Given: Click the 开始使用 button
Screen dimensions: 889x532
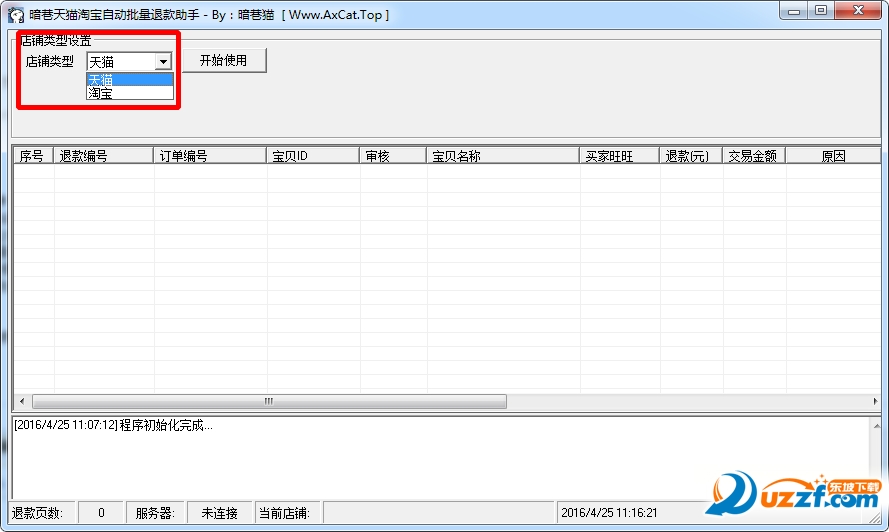Looking at the screenshot, I should 224,61.
